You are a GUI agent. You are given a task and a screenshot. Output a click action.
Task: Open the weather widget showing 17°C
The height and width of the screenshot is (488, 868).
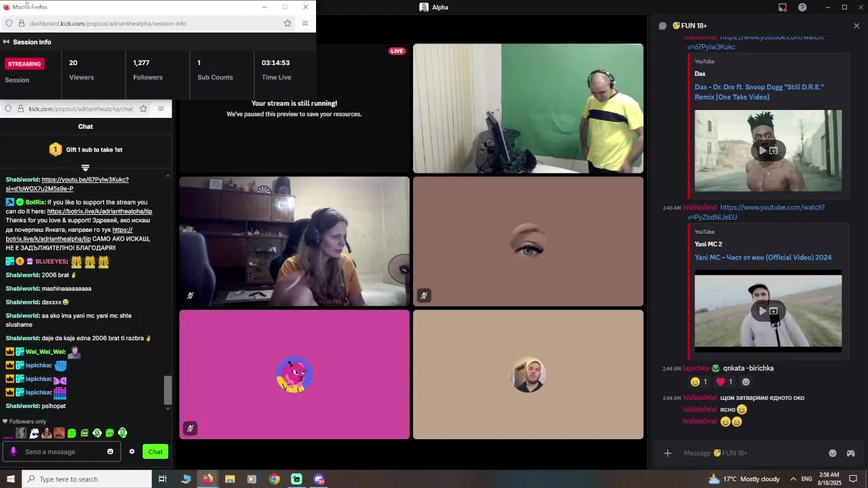pyautogui.click(x=744, y=479)
